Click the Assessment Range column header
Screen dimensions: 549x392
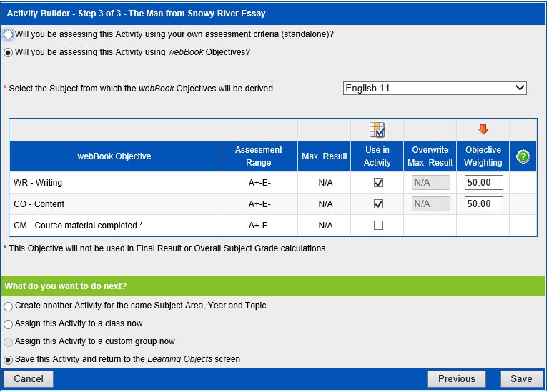coord(258,156)
